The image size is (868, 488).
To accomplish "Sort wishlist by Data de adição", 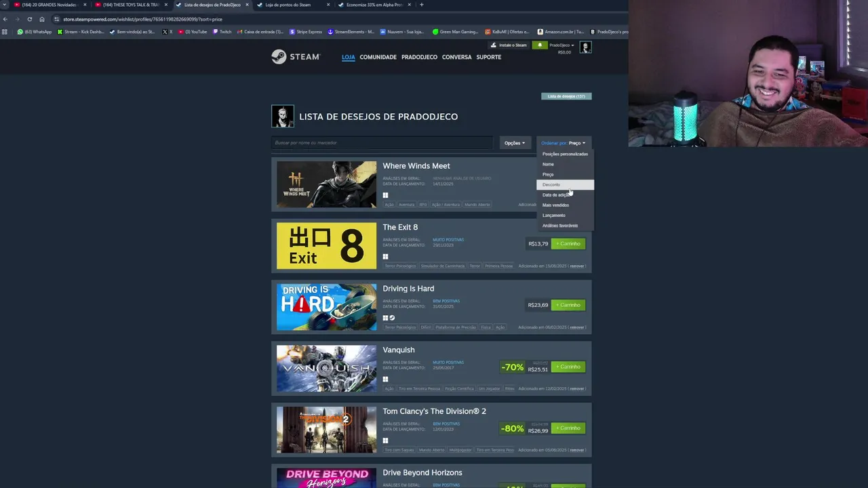I will [x=565, y=195].
